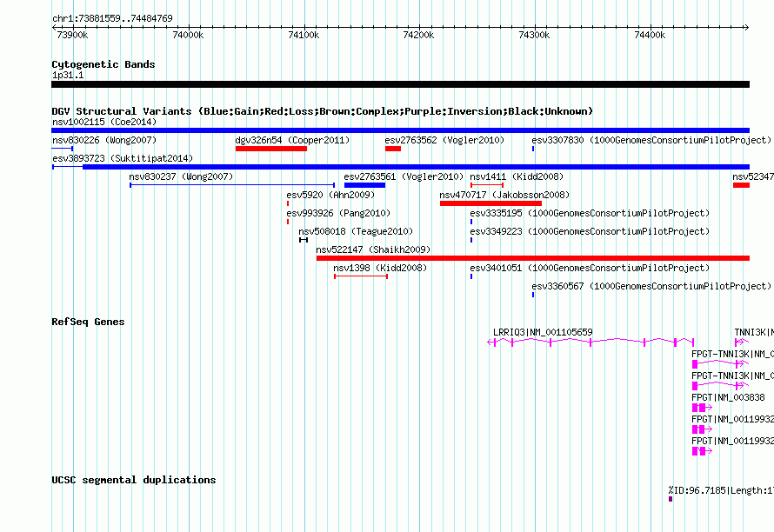774x532 pixels.
Task: Click the red nsv470717 (Jakobsson2008) loss bar
Action: pyautogui.click(x=490, y=203)
